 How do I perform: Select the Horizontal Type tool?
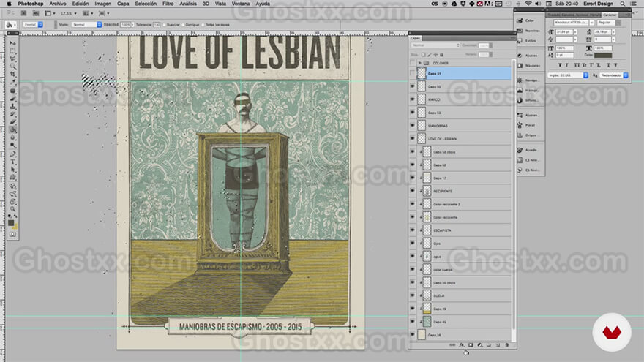(x=12, y=162)
